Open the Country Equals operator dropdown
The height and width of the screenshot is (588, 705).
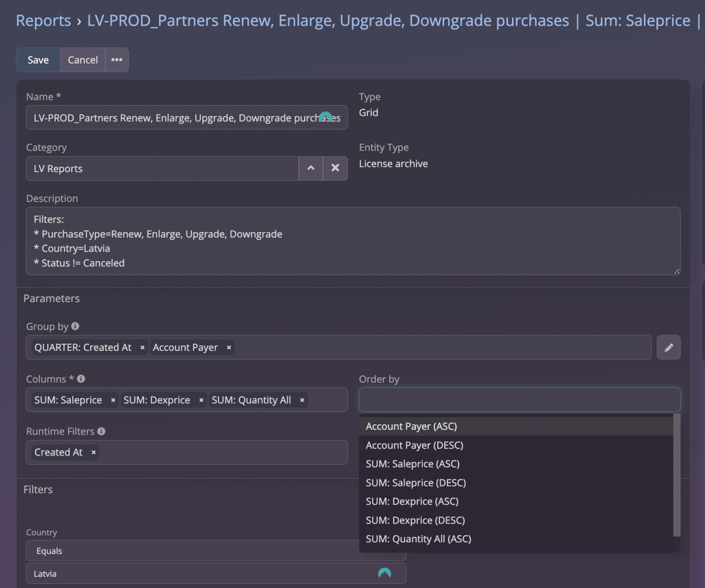215,551
